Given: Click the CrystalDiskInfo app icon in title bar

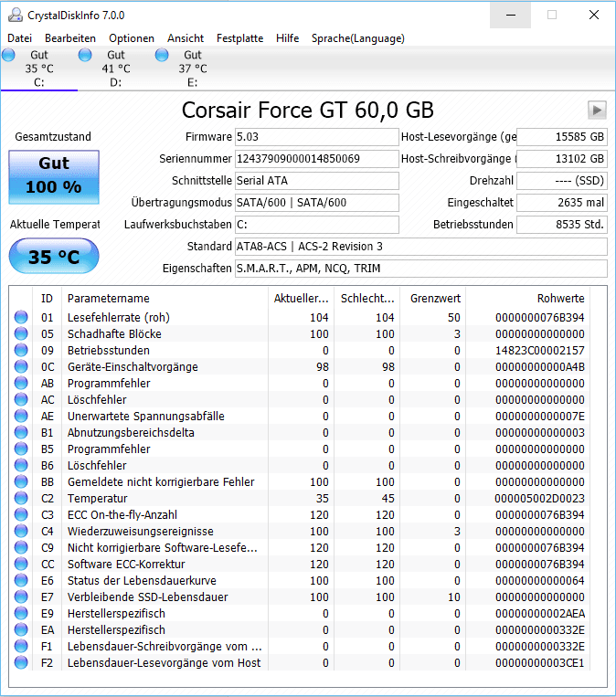Looking at the screenshot, I should click(16, 16).
